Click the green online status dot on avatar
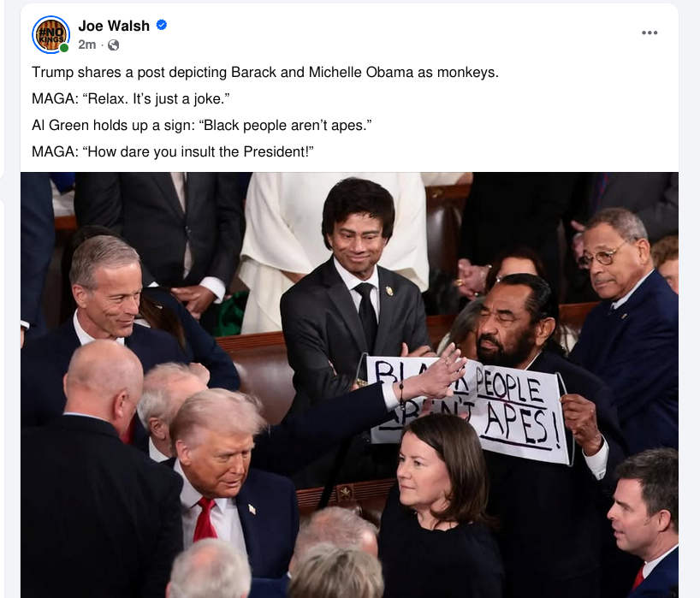Image resolution: width=700 pixels, height=598 pixels. coord(64,48)
